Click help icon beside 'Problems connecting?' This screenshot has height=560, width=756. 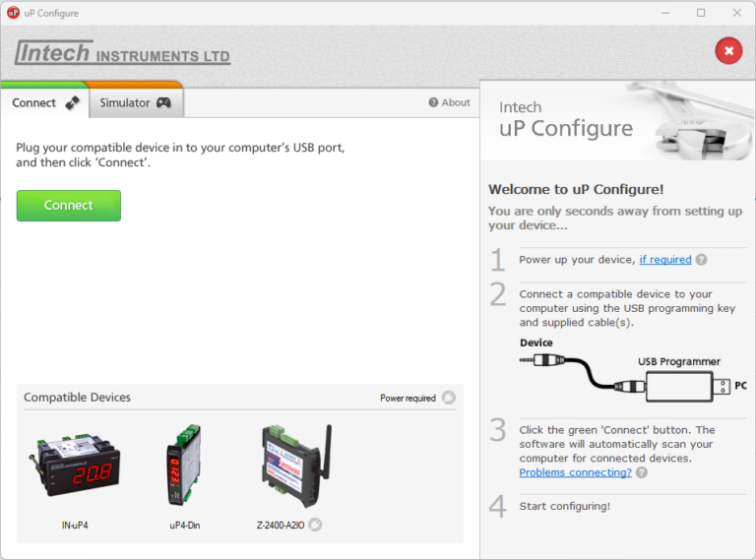[642, 472]
